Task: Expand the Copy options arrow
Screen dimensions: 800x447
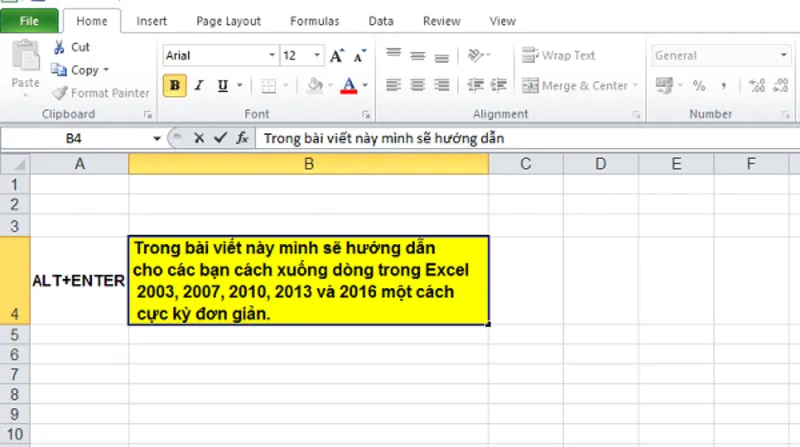Action: tap(106, 70)
